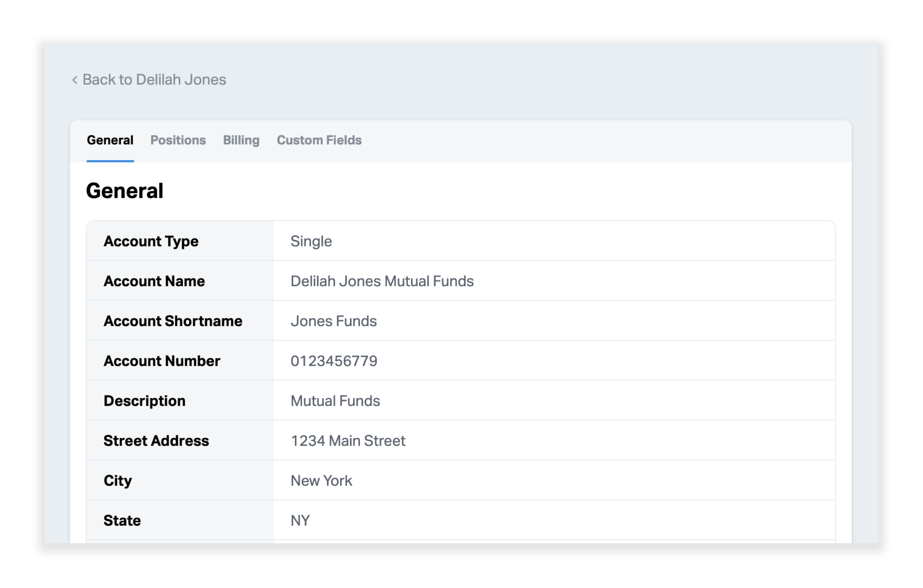Switch to the Positions tab
This screenshot has height=588, width=923.
pos(178,140)
